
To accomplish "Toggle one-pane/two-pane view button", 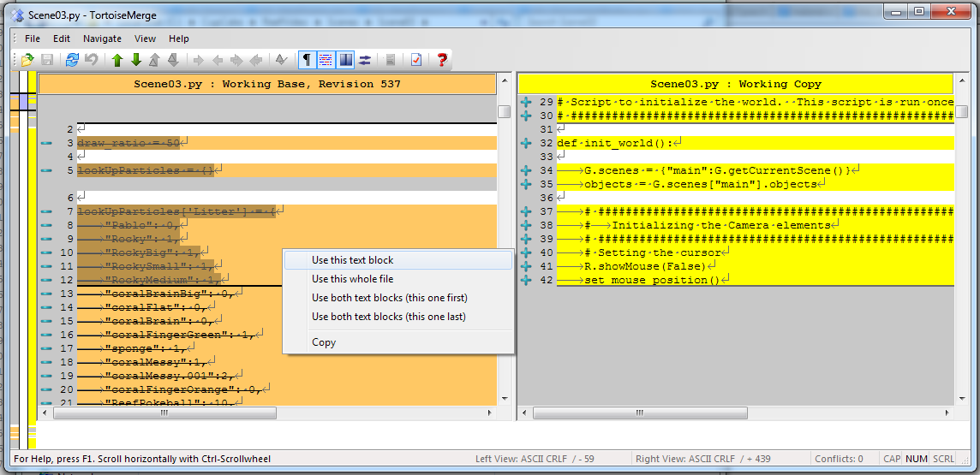I will click(x=346, y=60).
